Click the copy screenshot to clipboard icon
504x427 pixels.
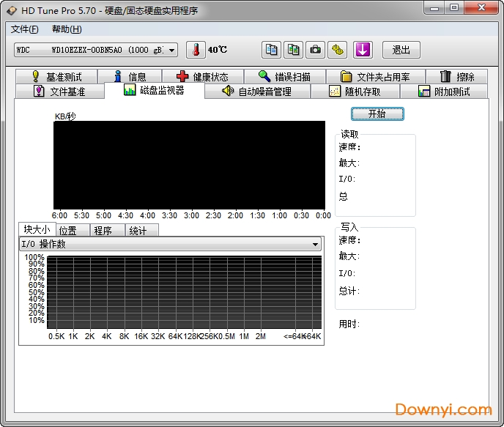click(293, 50)
